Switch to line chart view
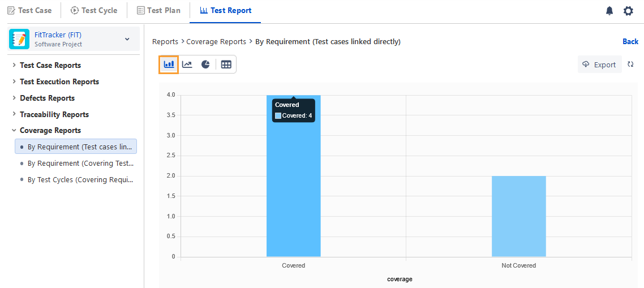The image size is (644, 288). [187, 65]
